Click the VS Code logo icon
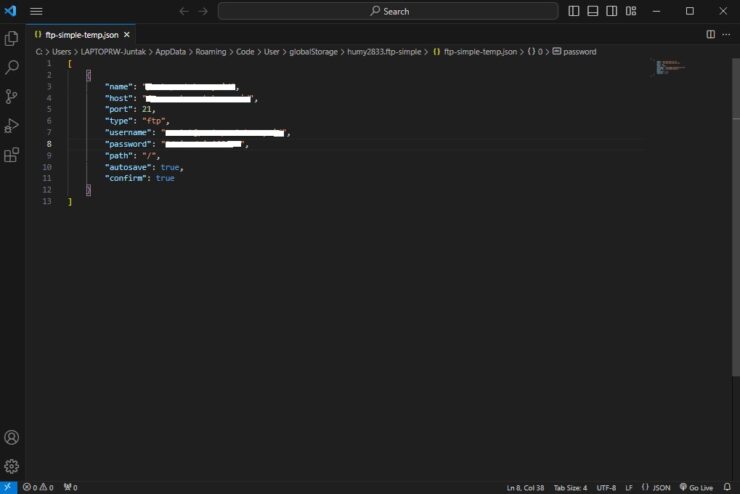This screenshot has height=494, width=740. [10, 11]
